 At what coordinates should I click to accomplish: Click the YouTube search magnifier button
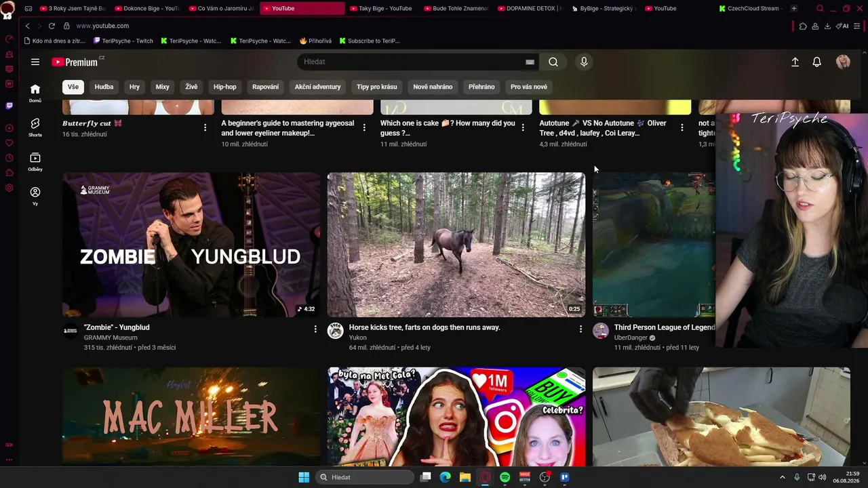[x=553, y=62]
